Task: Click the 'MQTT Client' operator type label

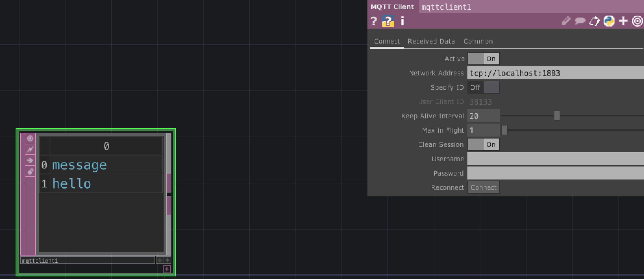Action: tap(392, 7)
